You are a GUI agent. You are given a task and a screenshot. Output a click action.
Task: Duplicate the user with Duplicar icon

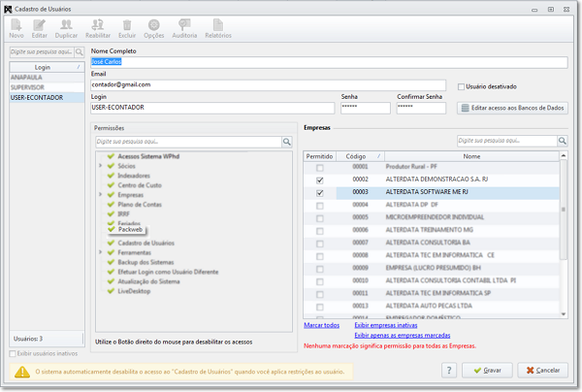pos(67,27)
